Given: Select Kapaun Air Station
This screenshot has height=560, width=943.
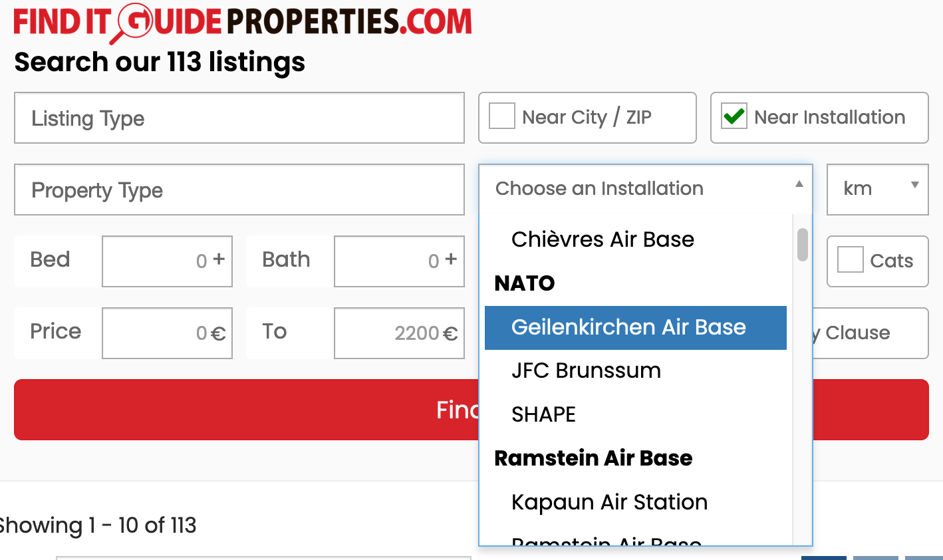Looking at the screenshot, I should coord(609,502).
